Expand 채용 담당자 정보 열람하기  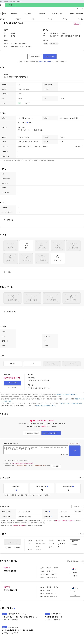click(x=51, y=433)
